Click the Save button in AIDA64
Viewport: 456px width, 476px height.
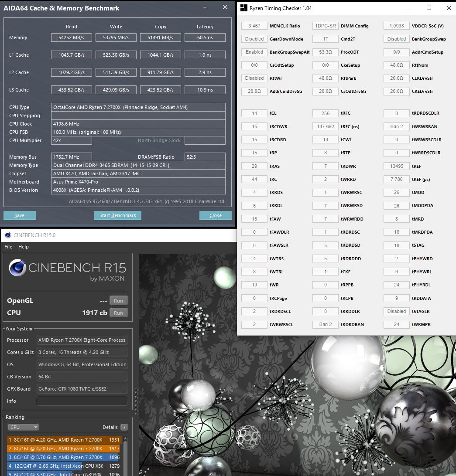[20, 215]
